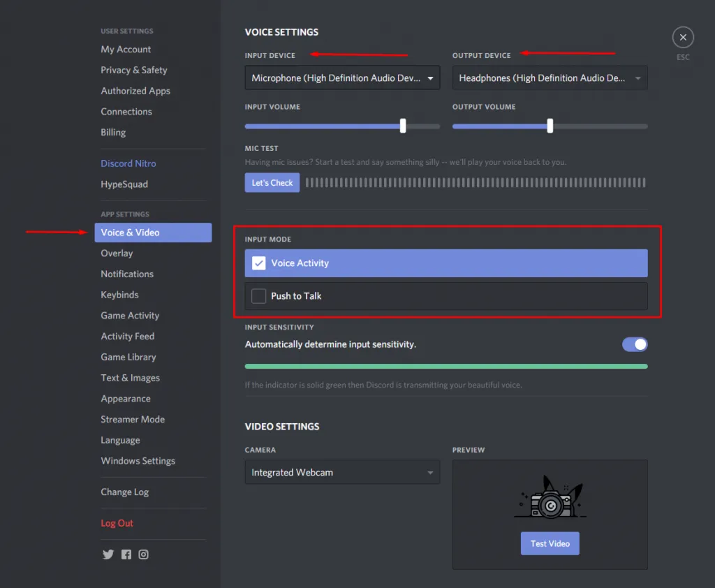Enable the Push to Talk checkbox
715x588 pixels.
[258, 296]
